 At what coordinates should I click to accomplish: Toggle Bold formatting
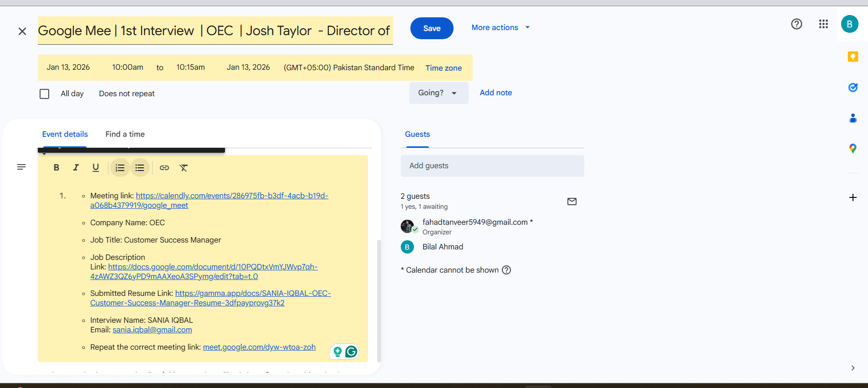pyautogui.click(x=56, y=168)
